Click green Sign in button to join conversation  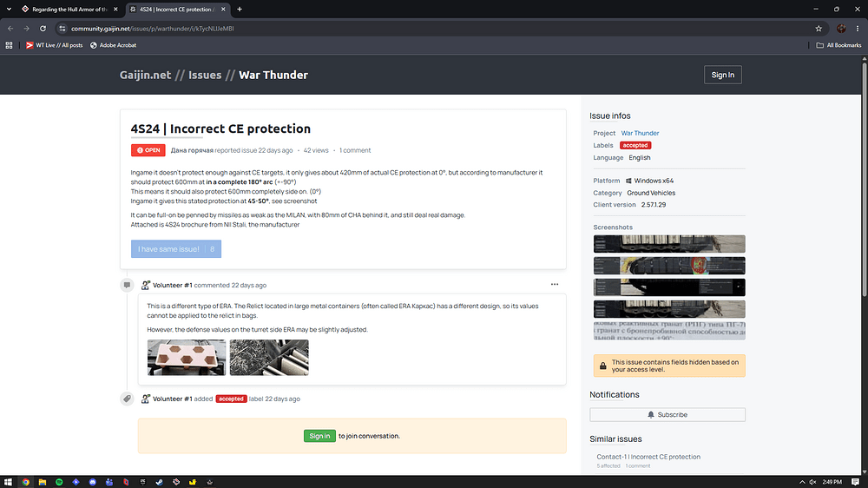point(319,436)
